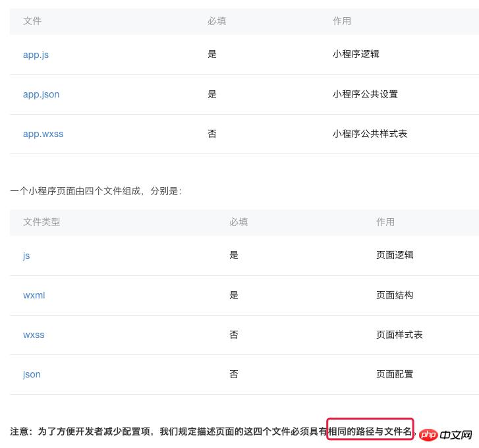Image resolution: width=479 pixels, height=448 pixels.
Task: Click the 文件类型 column header
Action: (42, 222)
